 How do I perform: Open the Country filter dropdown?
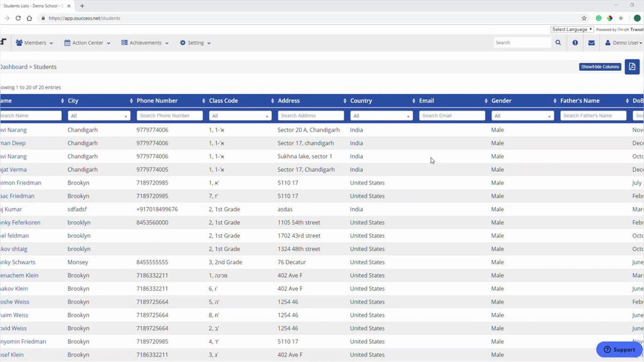point(382,115)
